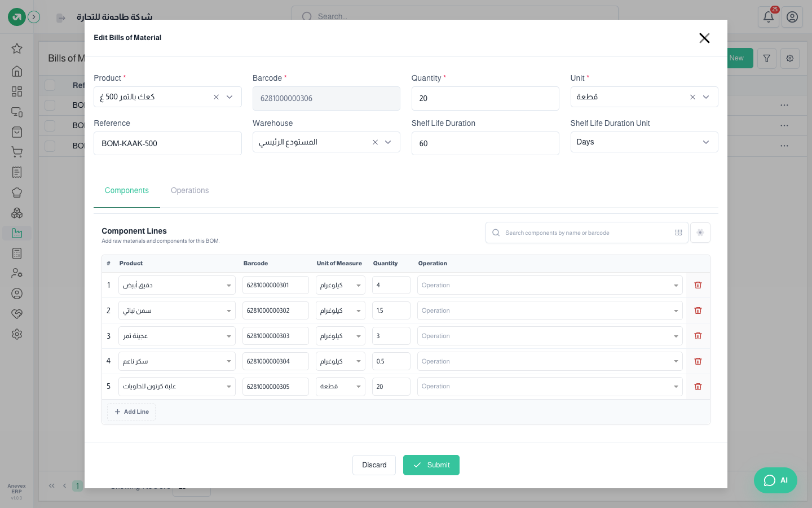
Task: Expand sidebar with chevron arrow button
Action: pyautogui.click(x=34, y=17)
